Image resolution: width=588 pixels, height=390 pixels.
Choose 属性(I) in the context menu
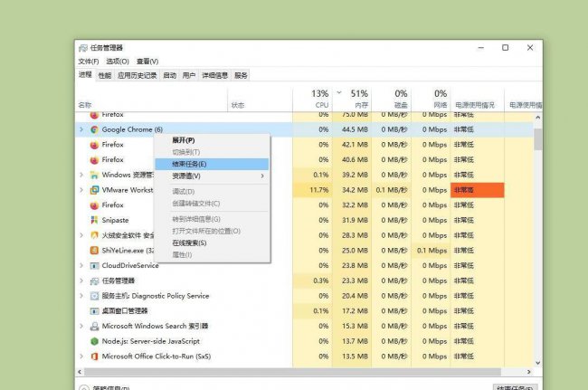point(213,254)
